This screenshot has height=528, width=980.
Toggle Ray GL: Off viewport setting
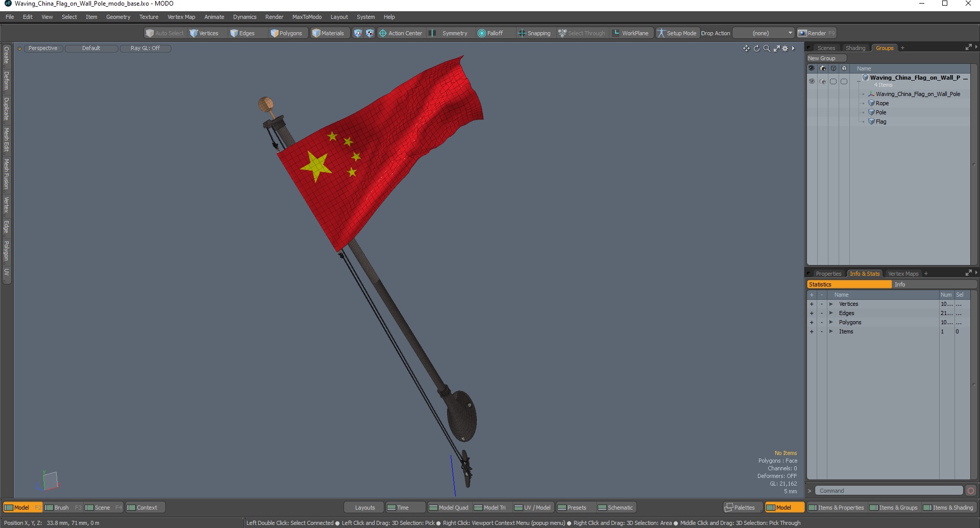coord(145,49)
